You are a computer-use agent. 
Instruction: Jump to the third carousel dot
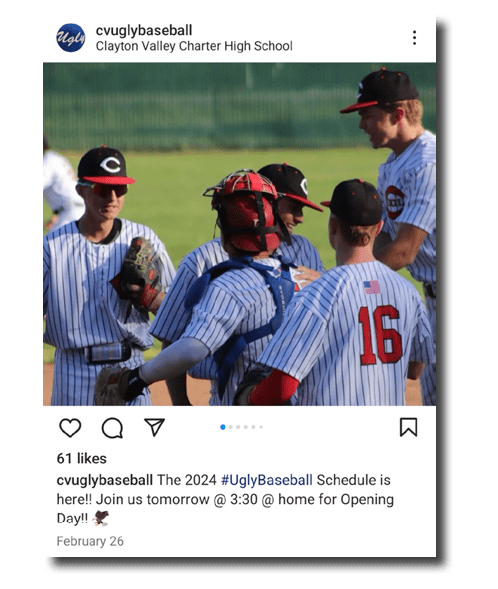[x=238, y=427]
